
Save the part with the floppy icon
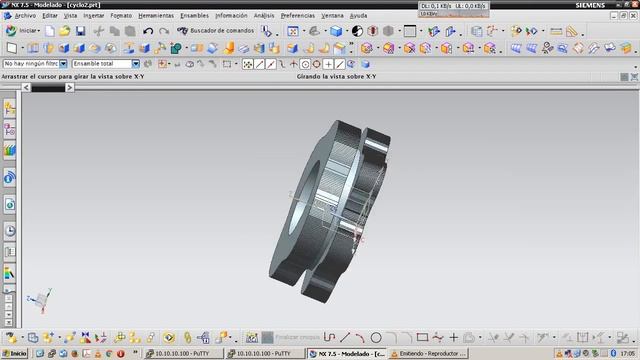pyautogui.click(x=80, y=31)
